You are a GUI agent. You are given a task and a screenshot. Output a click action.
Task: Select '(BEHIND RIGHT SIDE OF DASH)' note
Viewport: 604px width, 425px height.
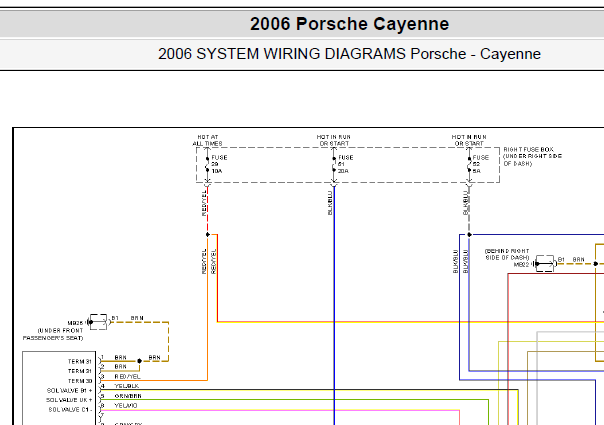tap(507, 254)
